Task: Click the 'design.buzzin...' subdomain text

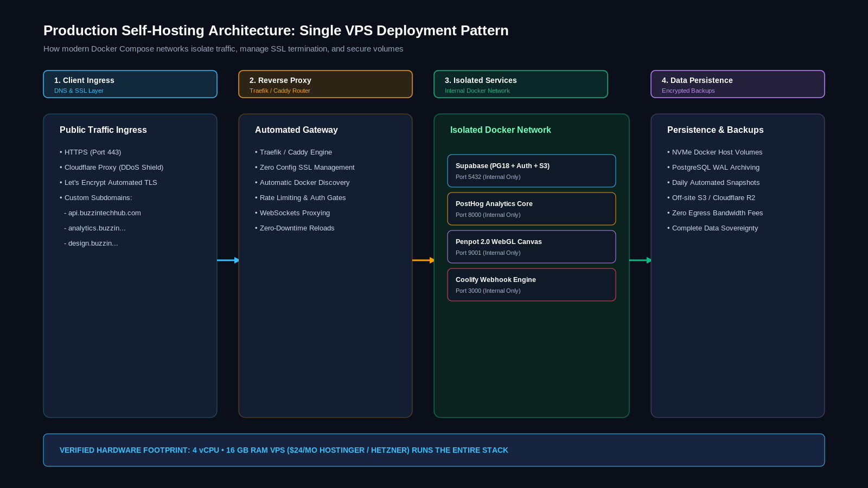Action: pos(91,243)
